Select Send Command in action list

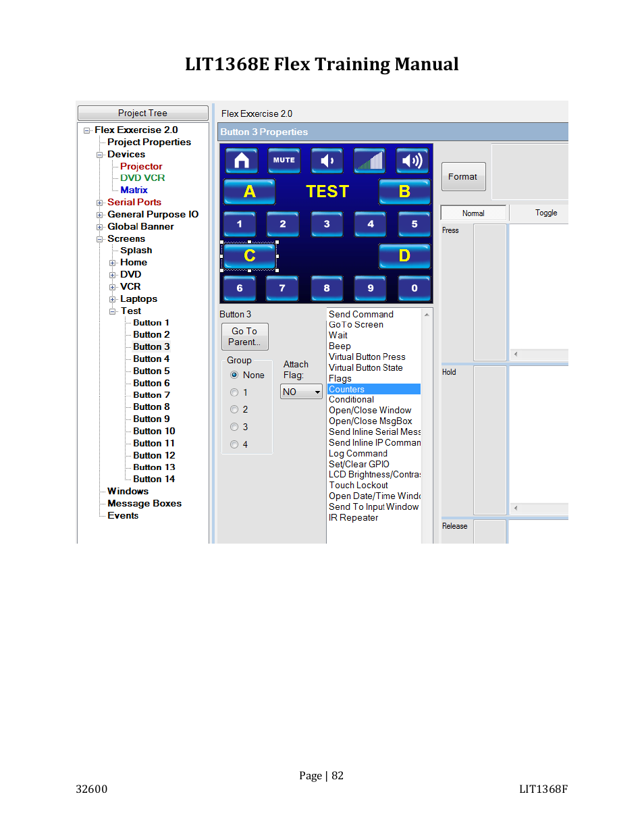[x=361, y=314]
